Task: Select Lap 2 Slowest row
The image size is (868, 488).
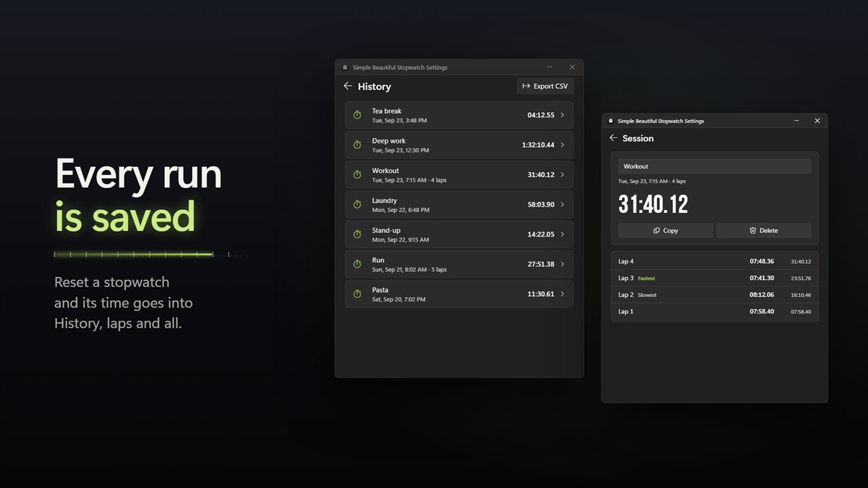Action: [714, 295]
